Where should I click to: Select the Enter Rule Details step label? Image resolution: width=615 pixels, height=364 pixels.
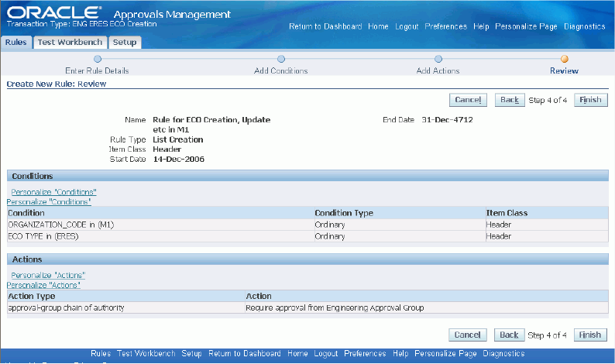point(97,71)
